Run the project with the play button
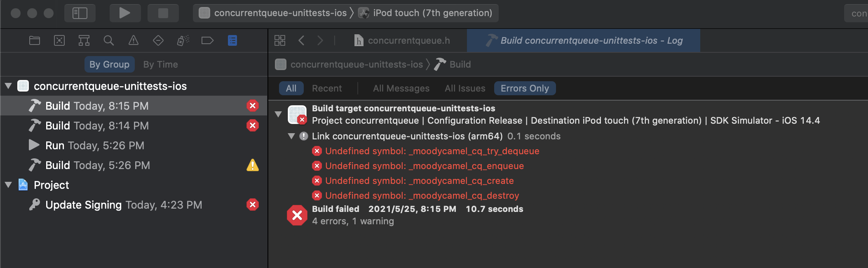The width and height of the screenshot is (868, 268). [x=125, y=13]
